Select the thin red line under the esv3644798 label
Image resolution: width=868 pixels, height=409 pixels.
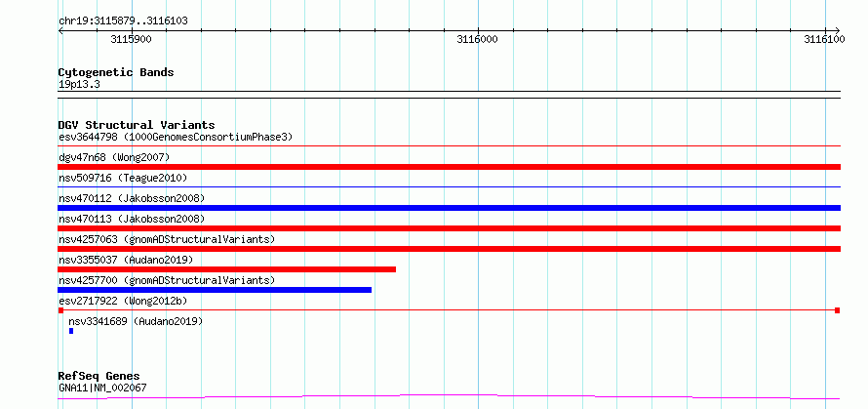[x=449, y=146]
